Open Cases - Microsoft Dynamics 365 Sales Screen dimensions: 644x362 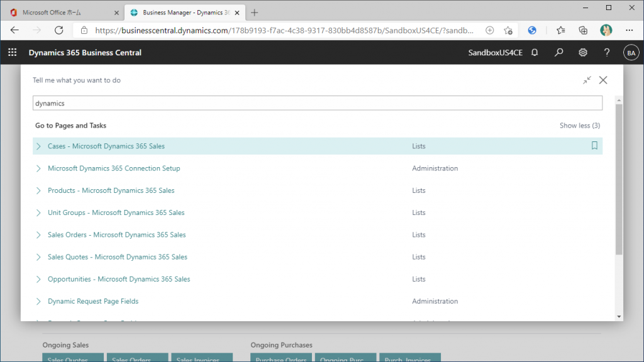tap(106, 146)
